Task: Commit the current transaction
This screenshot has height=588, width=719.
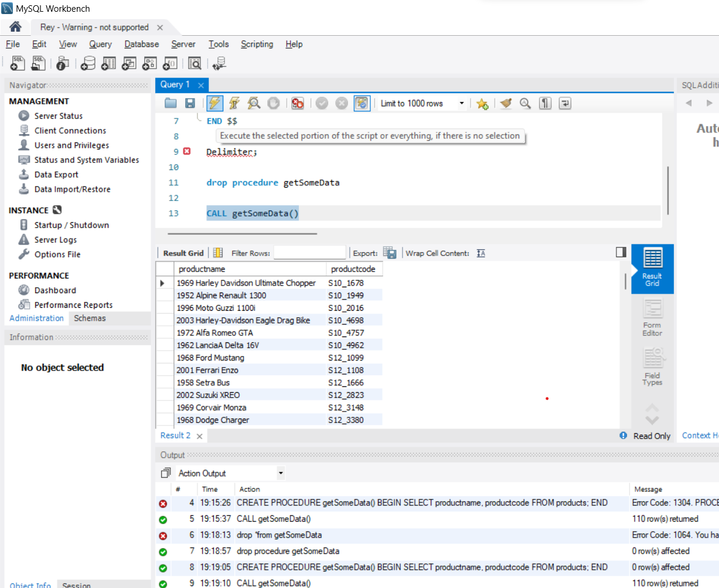Action: pyautogui.click(x=322, y=103)
